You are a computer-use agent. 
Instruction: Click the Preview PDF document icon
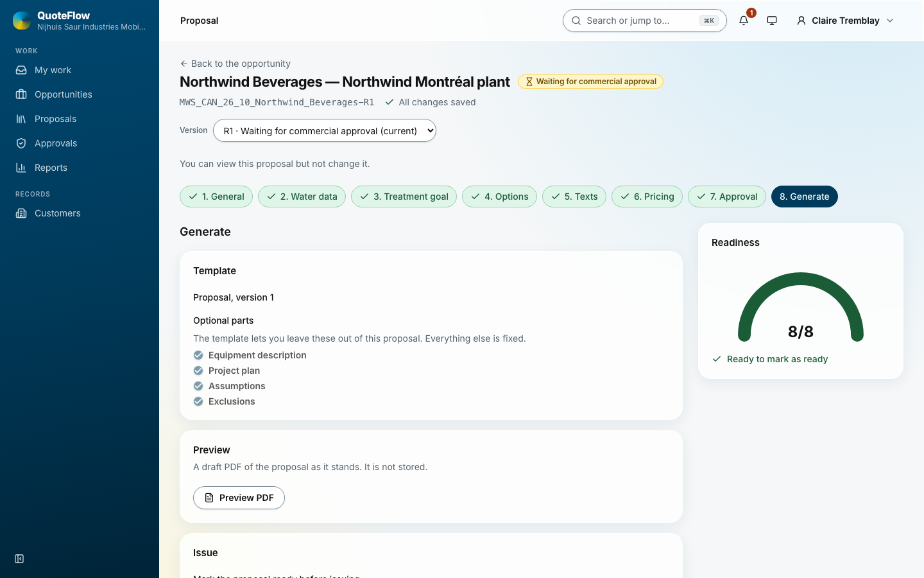coord(209,498)
